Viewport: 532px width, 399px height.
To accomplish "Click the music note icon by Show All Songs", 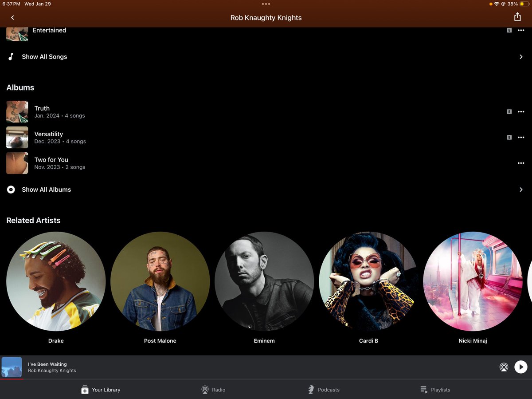I will (11, 57).
